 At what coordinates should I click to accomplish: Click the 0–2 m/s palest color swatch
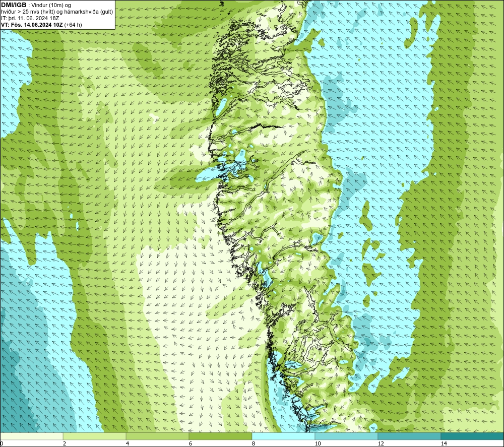click(31, 436)
